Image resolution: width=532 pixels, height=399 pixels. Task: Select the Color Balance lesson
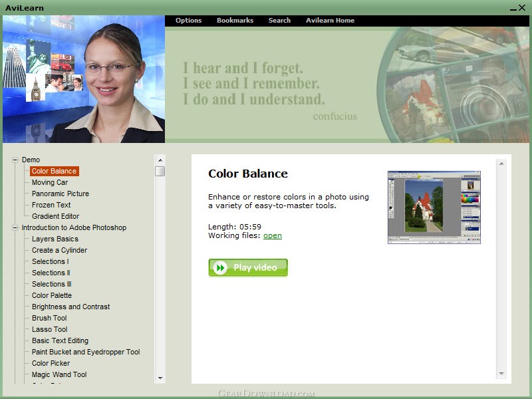coord(55,171)
